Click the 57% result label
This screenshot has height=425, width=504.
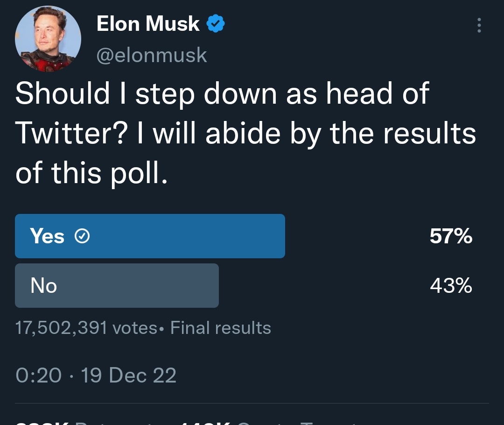click(451, 236)
